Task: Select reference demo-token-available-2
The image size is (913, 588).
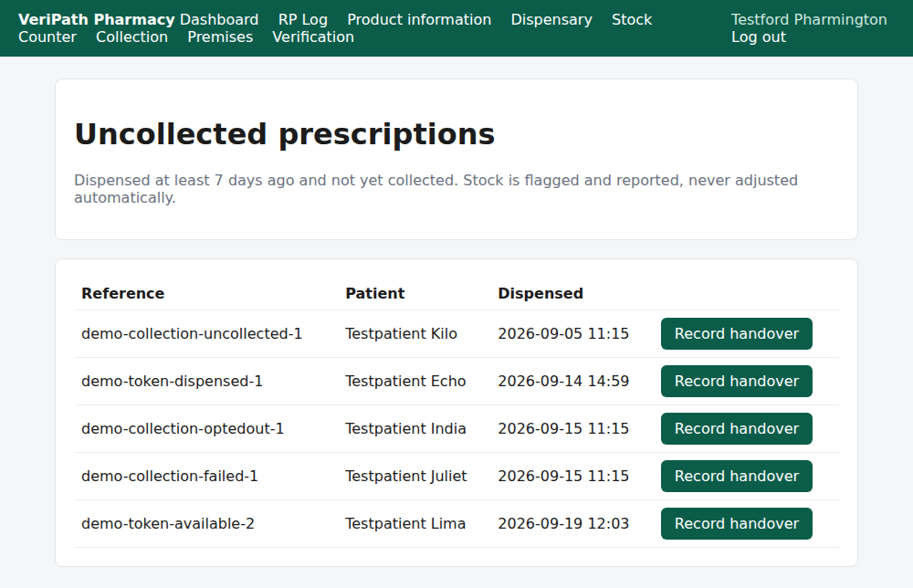Action: [168, 523]
